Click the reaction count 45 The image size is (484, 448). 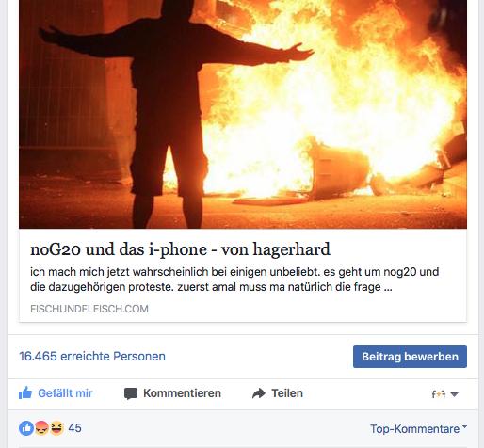click(74, 428)
